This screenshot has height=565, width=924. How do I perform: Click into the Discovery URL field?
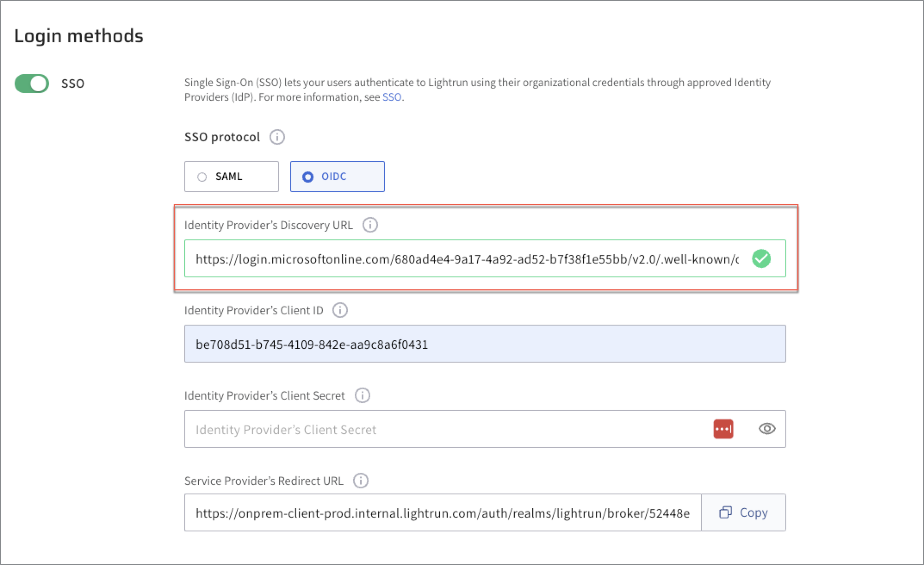[x=467, y=259]
